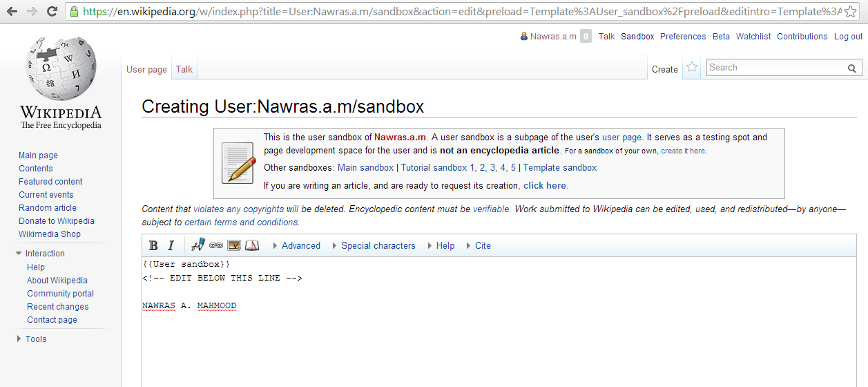
Task: Place cursor after 'NAWRAS A. MAHMOOD' in editor
Action: [x=237, y=305]
